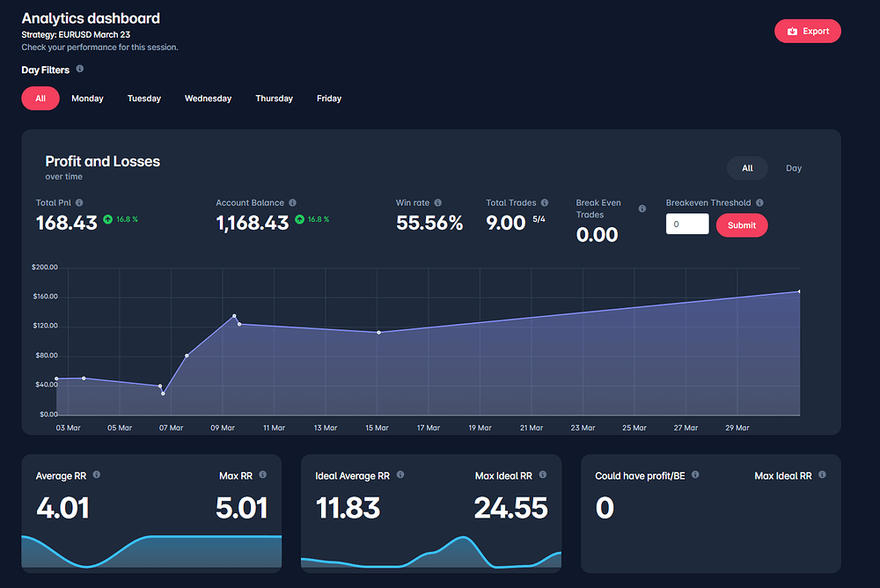
Task: Switch the chart view to All
Action: point(747,168)
